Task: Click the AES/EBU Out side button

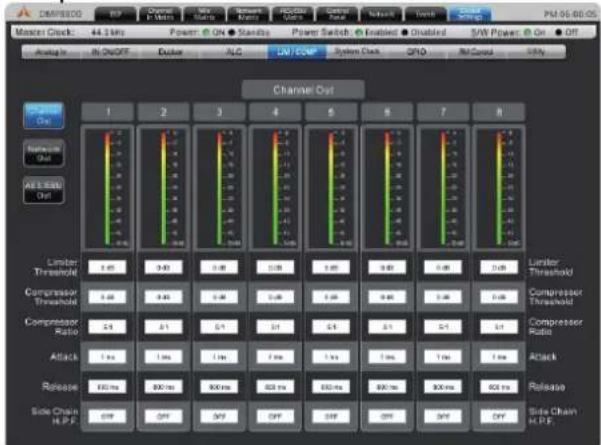Action: (44, 190)
